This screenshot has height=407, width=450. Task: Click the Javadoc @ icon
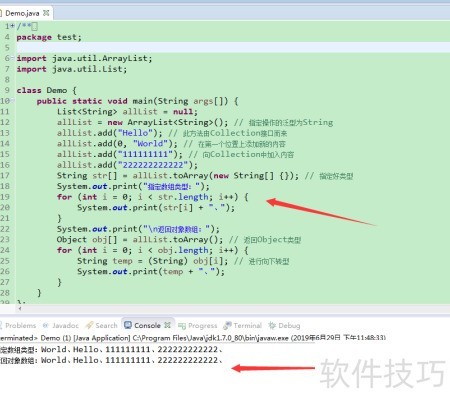46,325
